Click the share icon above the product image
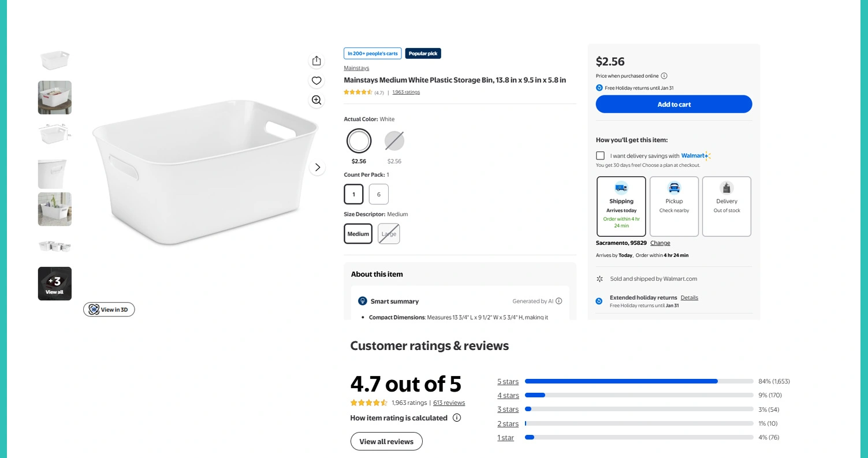The image size is (868, 458). point(316,61)
